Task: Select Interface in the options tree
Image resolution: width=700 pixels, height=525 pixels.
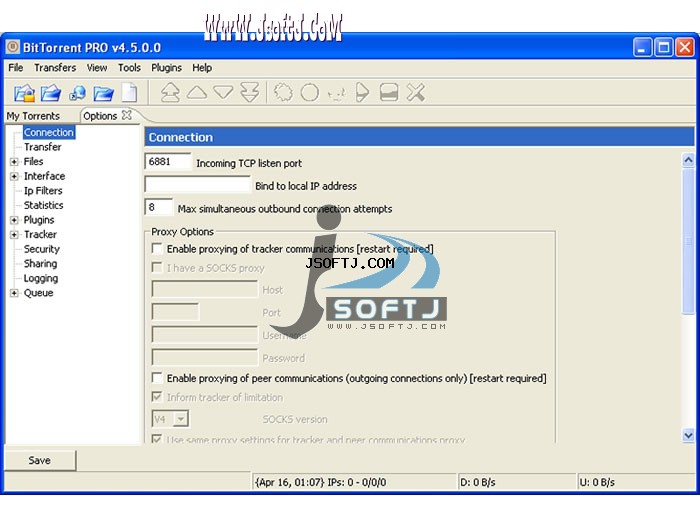Action: click(x=44, y=176)
